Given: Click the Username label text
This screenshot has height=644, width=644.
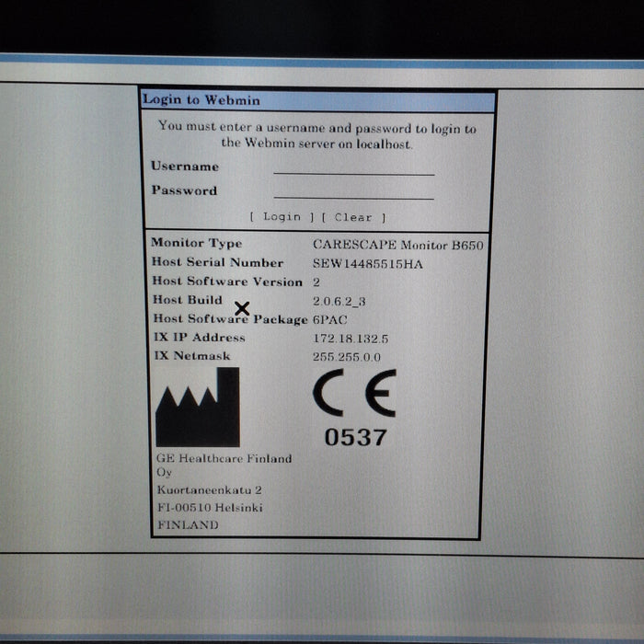Looking at the screenshot, I should pyautogui.click(x=185, y=167).
